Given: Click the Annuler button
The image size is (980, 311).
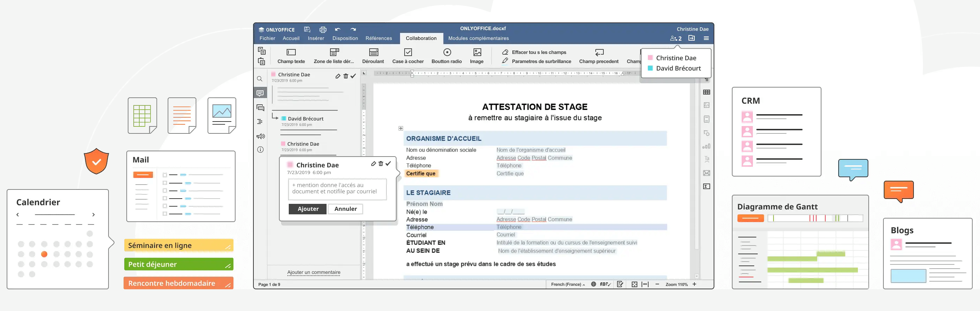Looking at the screenshot, I should [x=345, y=209].
